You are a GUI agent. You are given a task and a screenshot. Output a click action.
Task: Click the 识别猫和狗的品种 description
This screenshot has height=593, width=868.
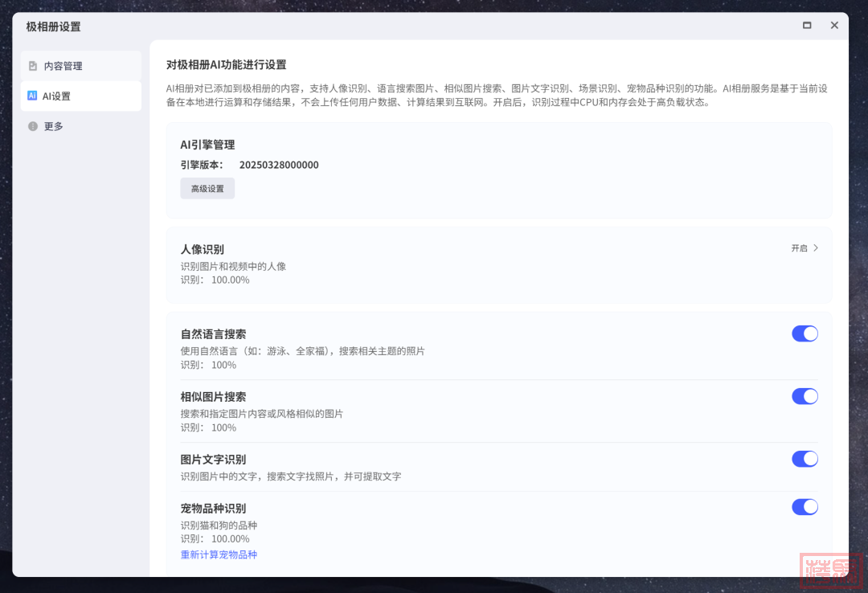[x=219, y=525]
